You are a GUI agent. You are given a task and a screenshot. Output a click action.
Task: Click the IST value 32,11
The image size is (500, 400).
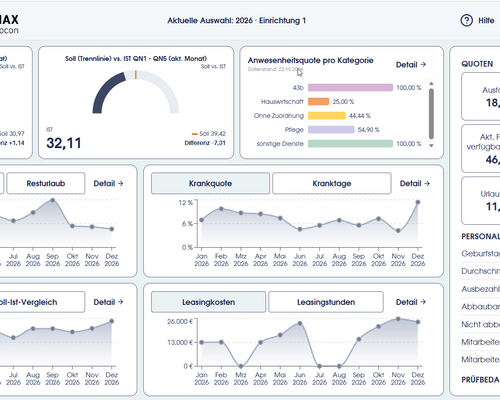point(64,143)
